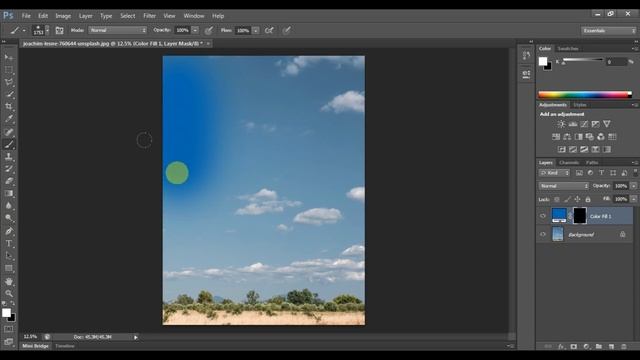
Task: Add a Vibrance adjustment
Action: 607,124
